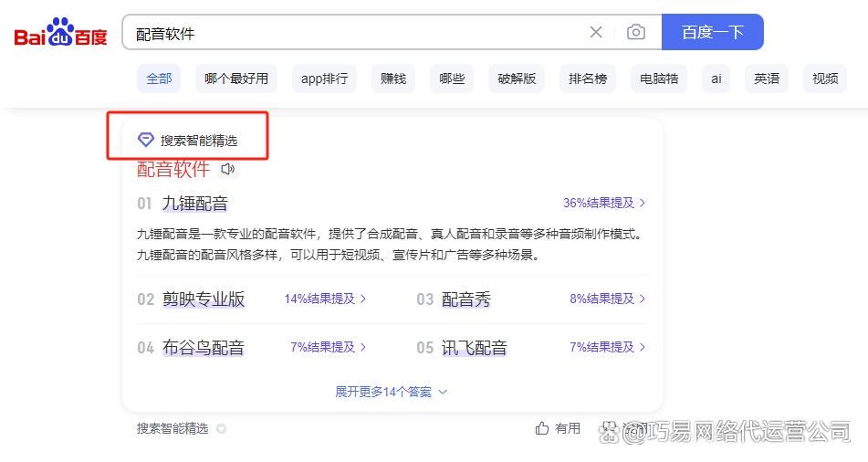Choose the app排行 tab
The width and height of the screenshot is (868, 462).
pos(325,79)
